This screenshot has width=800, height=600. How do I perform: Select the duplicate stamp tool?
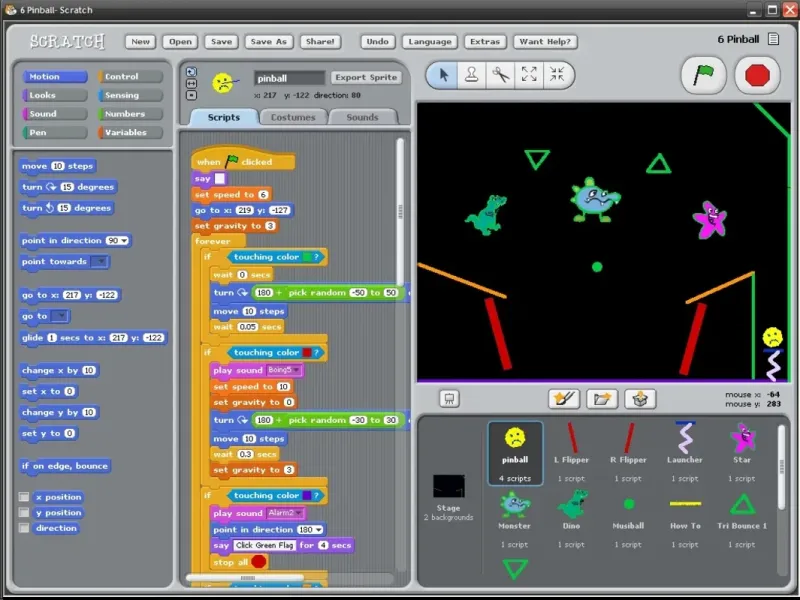pyautogui.click(x=471, y=75)
